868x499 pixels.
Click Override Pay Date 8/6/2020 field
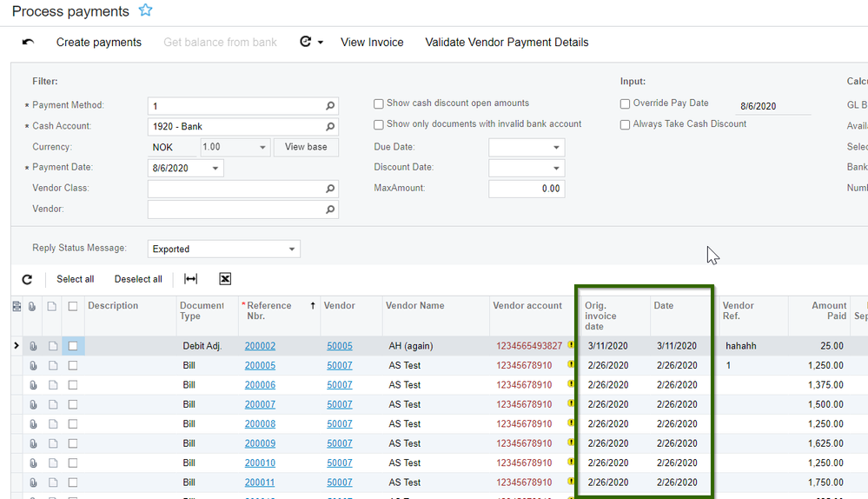click(x=772, y=106)
